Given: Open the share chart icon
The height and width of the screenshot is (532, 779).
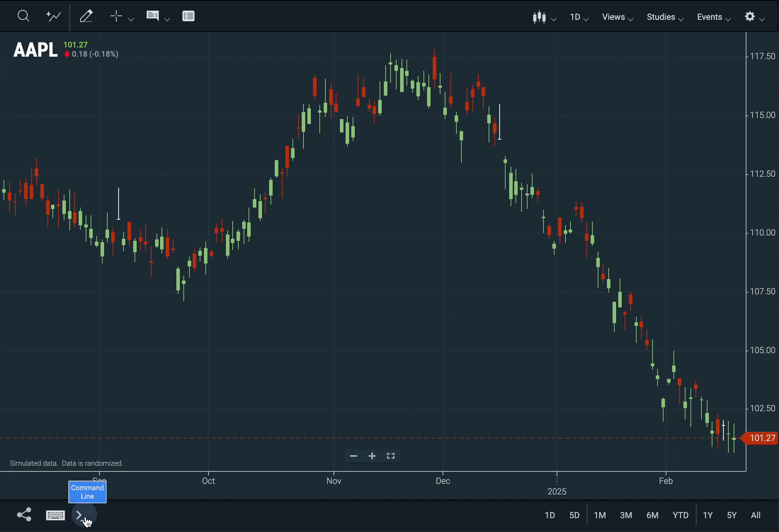Looking at the screenshot, I should 24,515.
